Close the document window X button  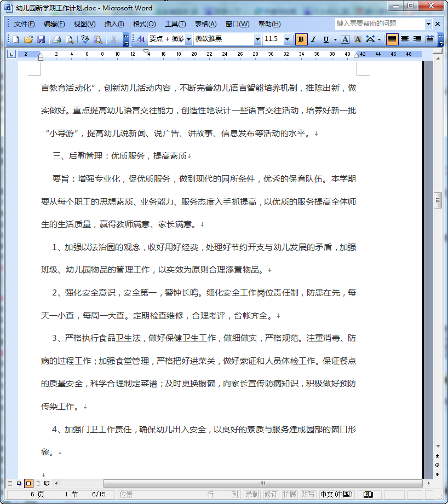tap(438, 24)
